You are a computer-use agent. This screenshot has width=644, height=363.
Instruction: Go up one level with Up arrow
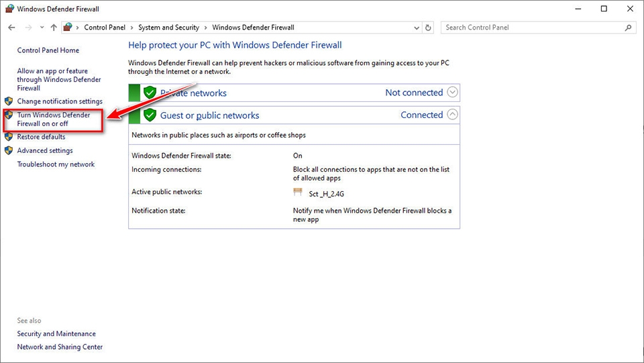[x=54, y=28]
